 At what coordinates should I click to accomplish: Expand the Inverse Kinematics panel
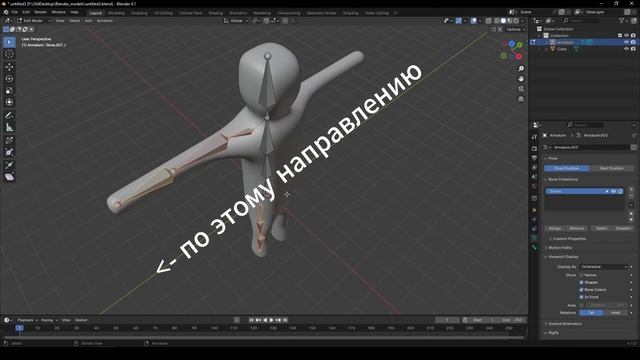pos(564,324)
